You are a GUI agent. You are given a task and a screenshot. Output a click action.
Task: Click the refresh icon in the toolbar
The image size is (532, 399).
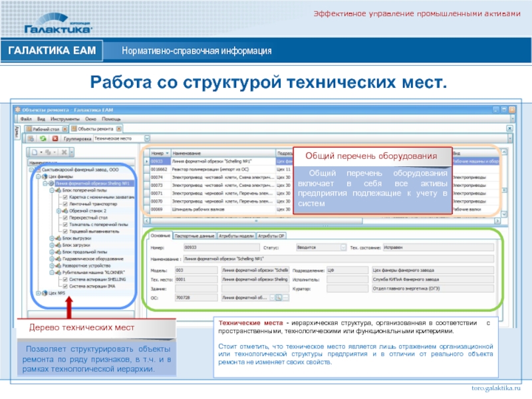[43, 138]
